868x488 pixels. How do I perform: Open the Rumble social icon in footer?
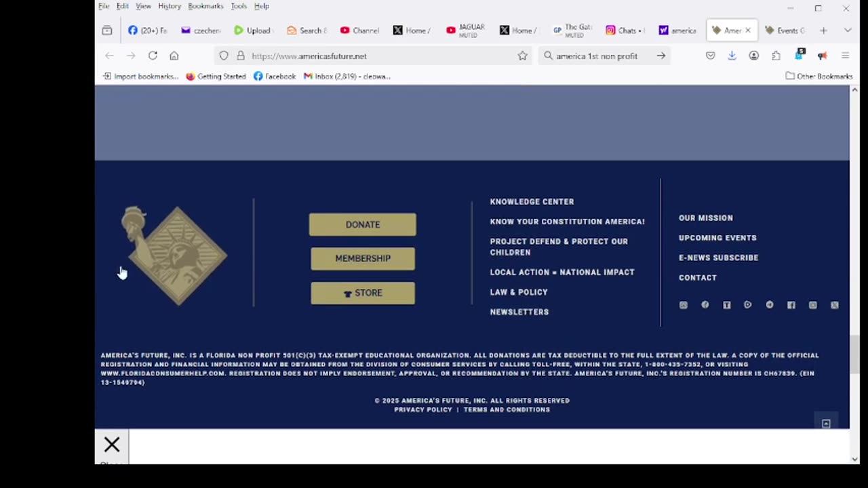(x=748, y=305)
